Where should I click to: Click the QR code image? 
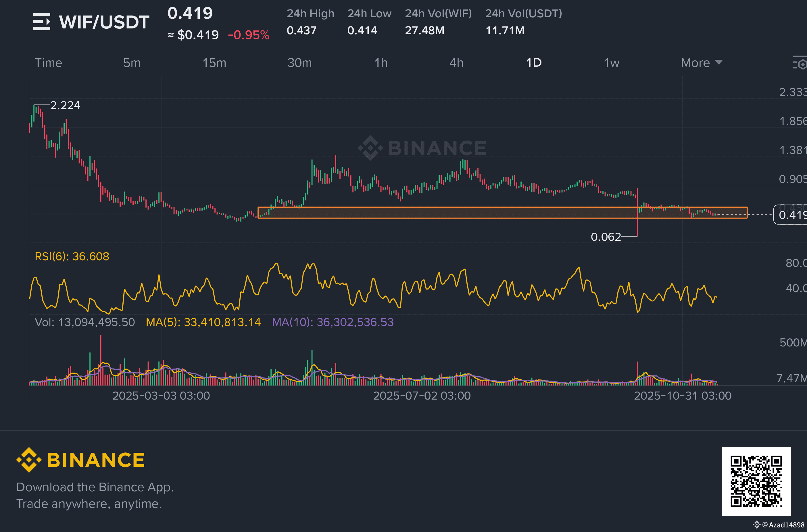pos(756,481)
